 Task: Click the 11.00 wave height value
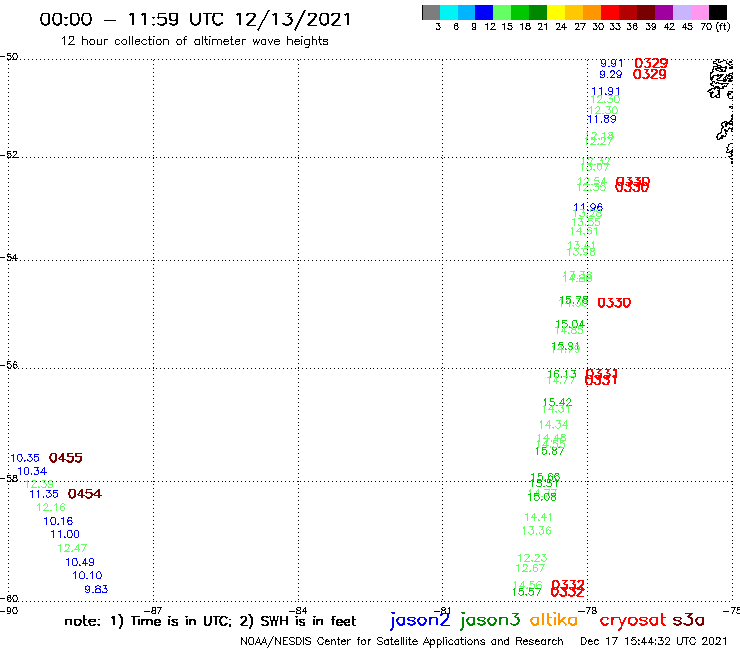pos(65,534)
